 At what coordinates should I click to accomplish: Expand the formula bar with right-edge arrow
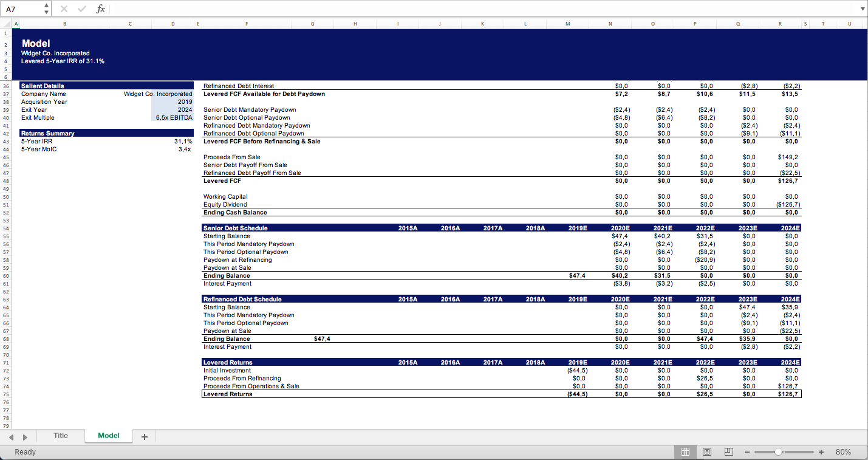(x=861, y=9)
